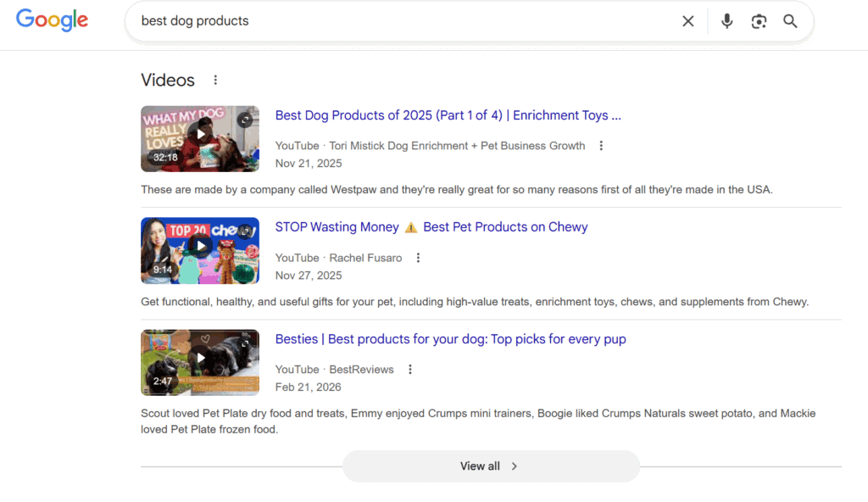This screenshot has height=502, width=868.
Task: Clear the search box with X icon
Action: 687,21
